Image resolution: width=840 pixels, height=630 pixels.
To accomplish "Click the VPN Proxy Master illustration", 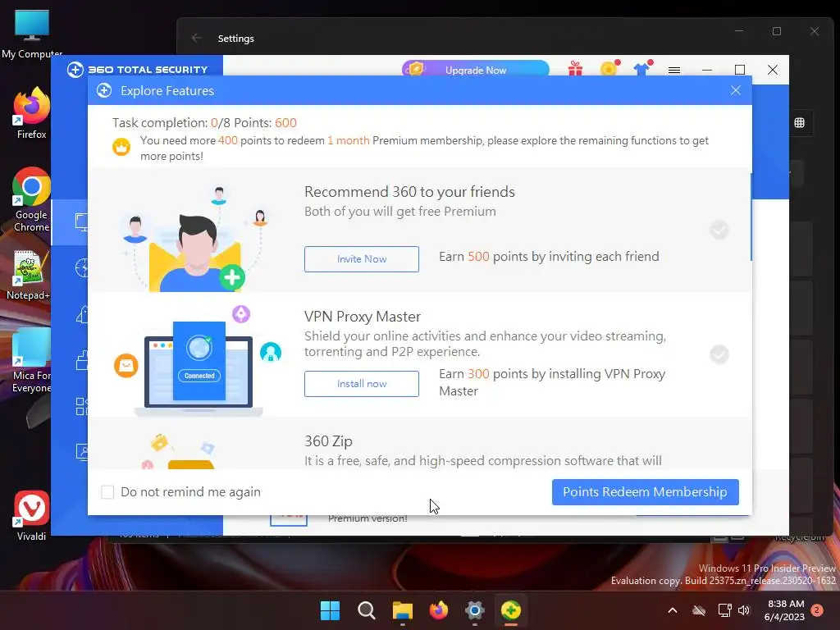I will [199, 362].
